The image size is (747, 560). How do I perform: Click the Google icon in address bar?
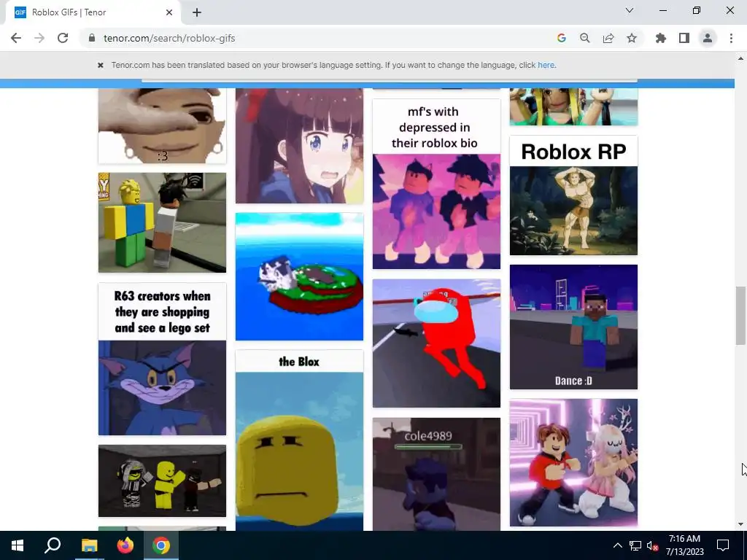click(561, 38)
